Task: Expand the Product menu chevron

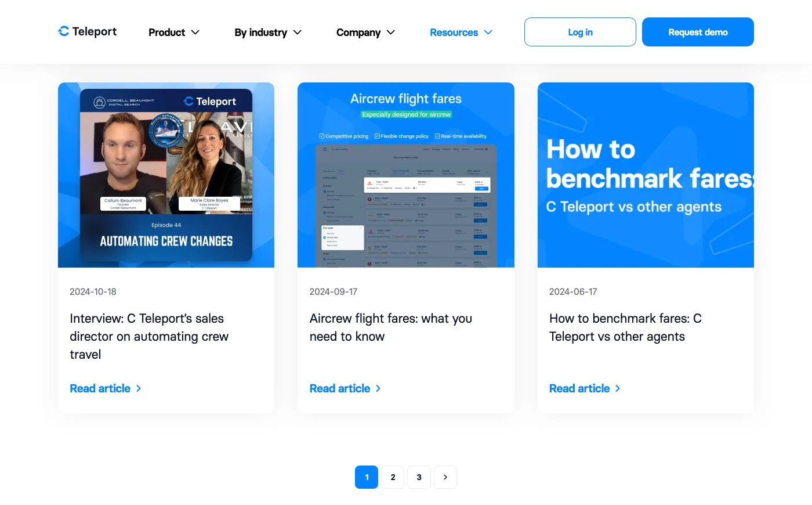Action: pyautogui.click(x=195, y=33)
